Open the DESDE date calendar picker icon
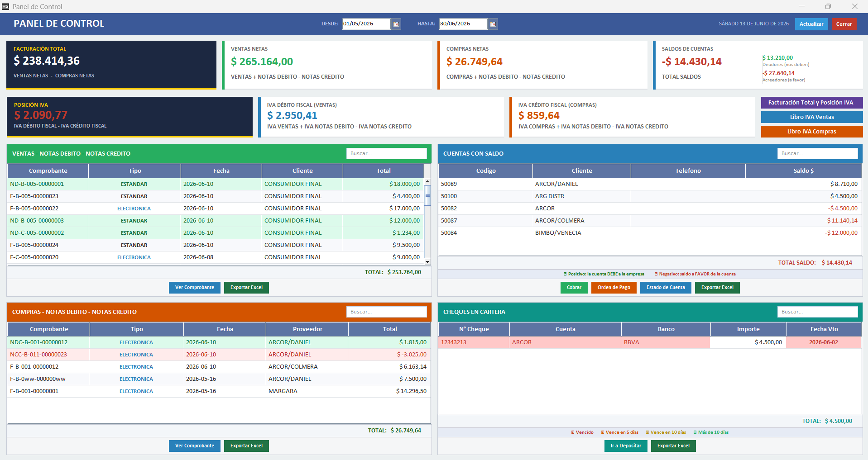Image resolution: width=868 pixels, height=460 pixels. tap(396, 24)
